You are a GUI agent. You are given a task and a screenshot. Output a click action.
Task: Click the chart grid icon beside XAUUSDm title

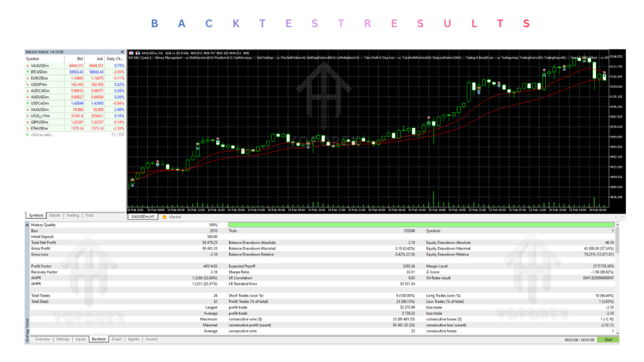pyautogui.click(x=131, y=53)
